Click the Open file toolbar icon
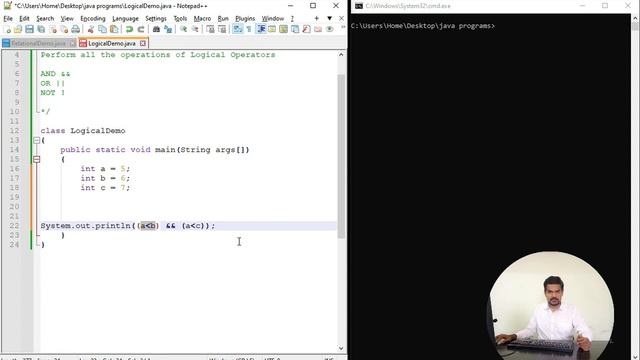This screenshot has width=640, height=360. point(18,29)
